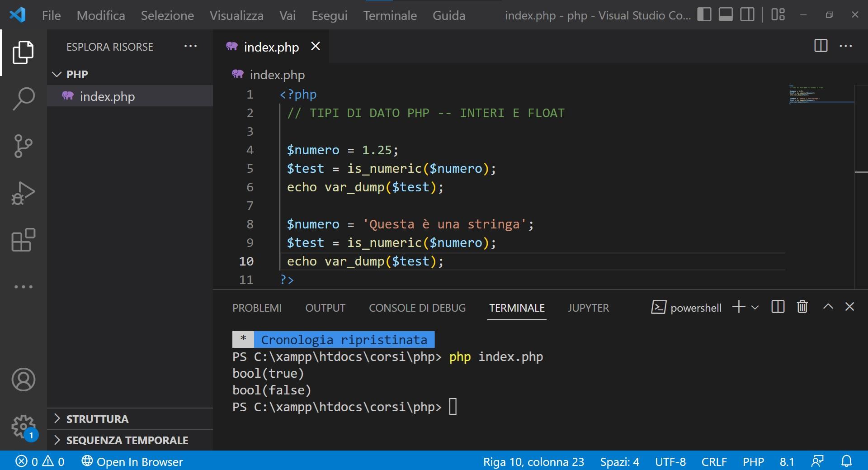Kill terminal with trash icon

[802, 307]
